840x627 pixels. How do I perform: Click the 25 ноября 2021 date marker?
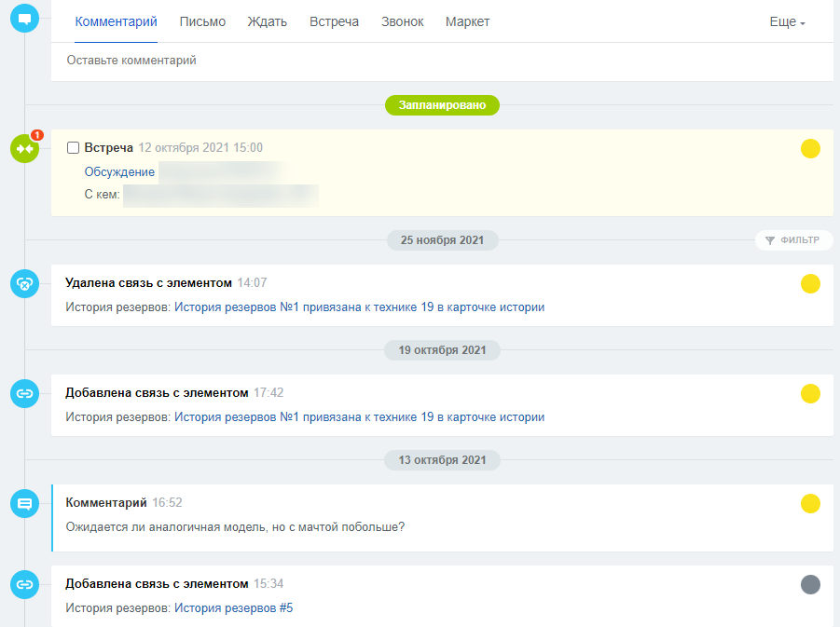pyautogui.click(x=443, y=240)
